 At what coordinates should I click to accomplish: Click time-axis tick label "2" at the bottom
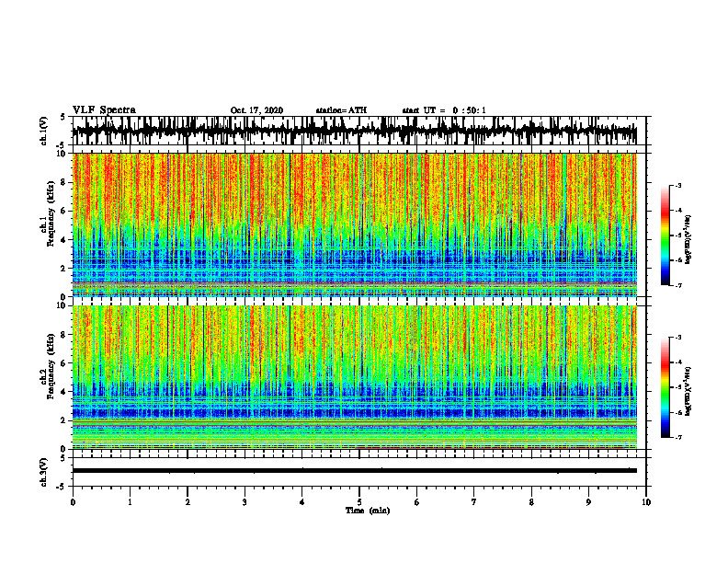coord(188,502)
